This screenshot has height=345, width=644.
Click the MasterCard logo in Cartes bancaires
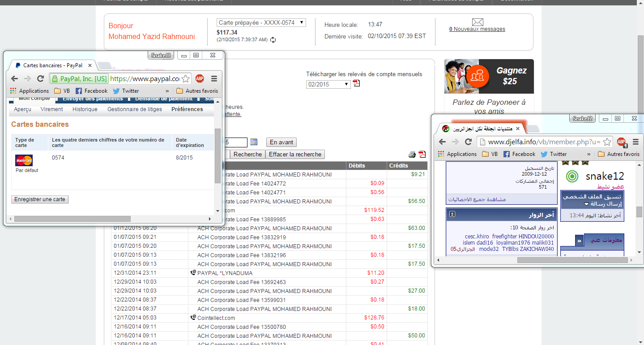pyautogui.click(x=24, y=160)
